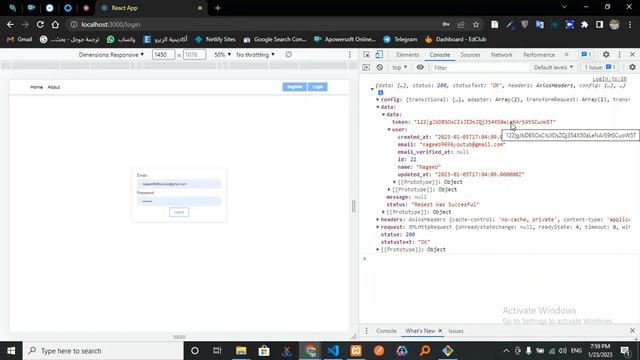
Task: Open saved passwords key icon
Action: click(446, 24)
